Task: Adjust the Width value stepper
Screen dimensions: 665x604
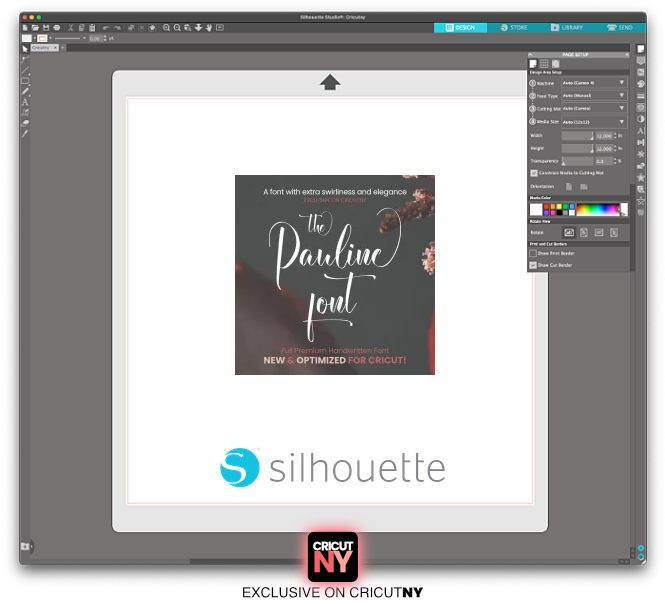Action: click(615, 136)
